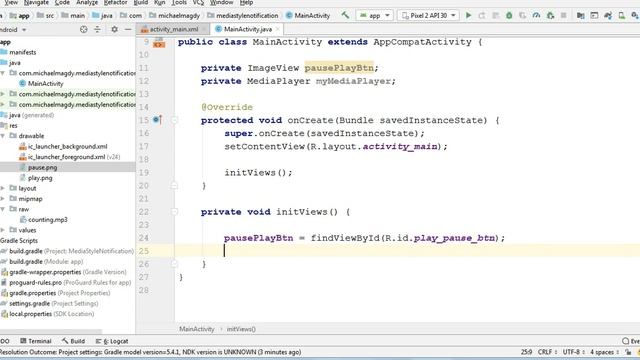Image resolution: width=640 pixels, height=360 pixels.
Task: Click the Apply Changes icon next to Run
Action: [482, 16]
